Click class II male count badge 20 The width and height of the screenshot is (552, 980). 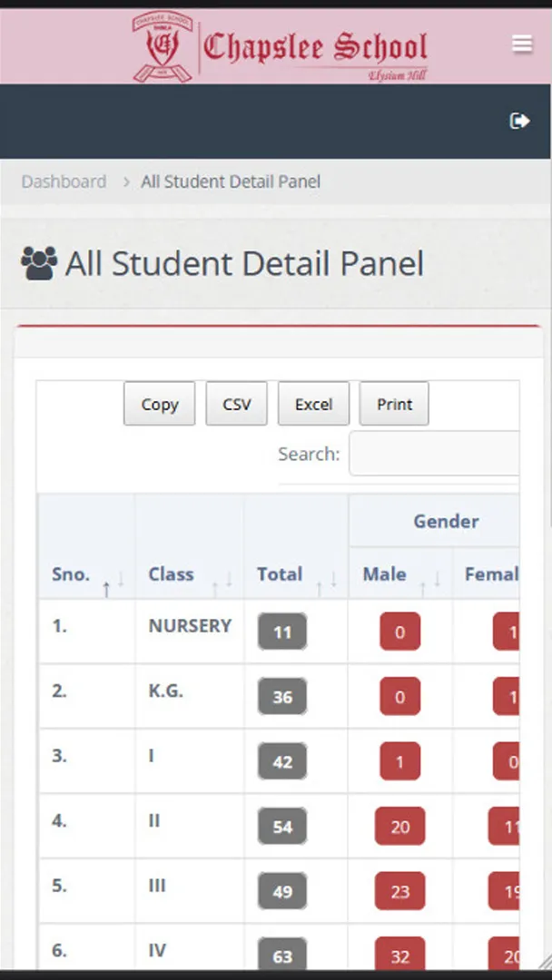pos(400,827)
